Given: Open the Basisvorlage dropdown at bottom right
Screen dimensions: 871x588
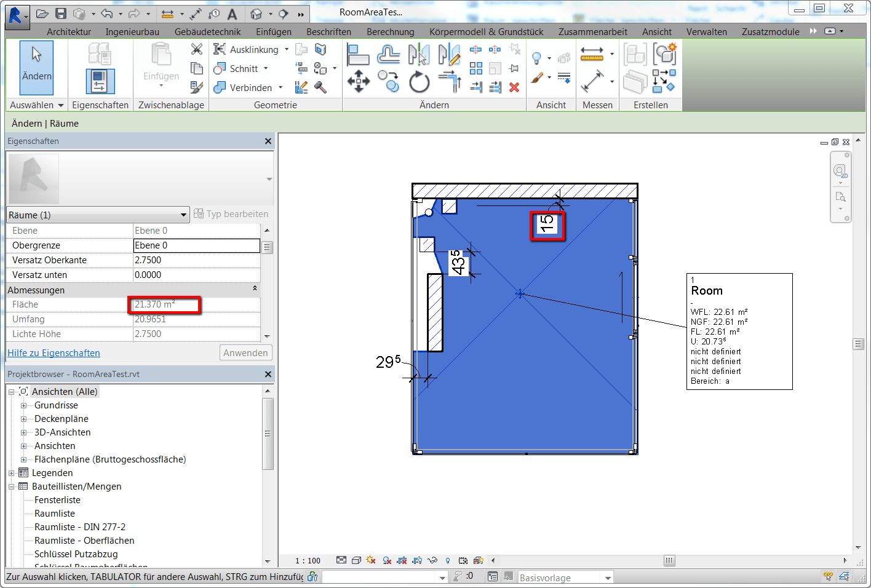Looking at the screenshot, I should tap(607, 577).
